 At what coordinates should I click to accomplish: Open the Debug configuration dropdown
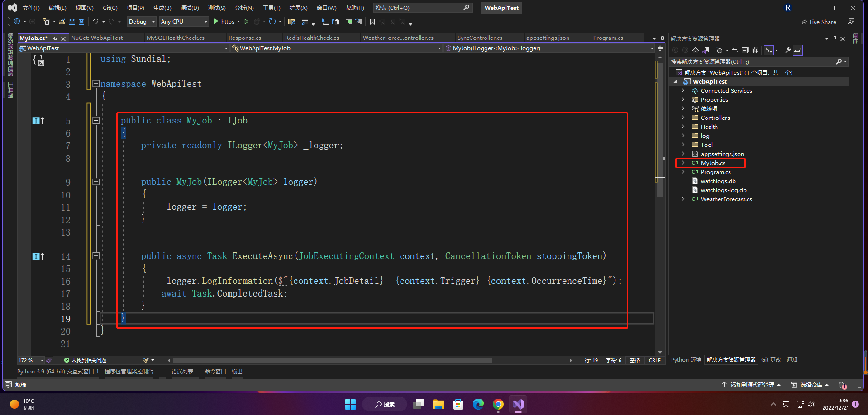142,21
